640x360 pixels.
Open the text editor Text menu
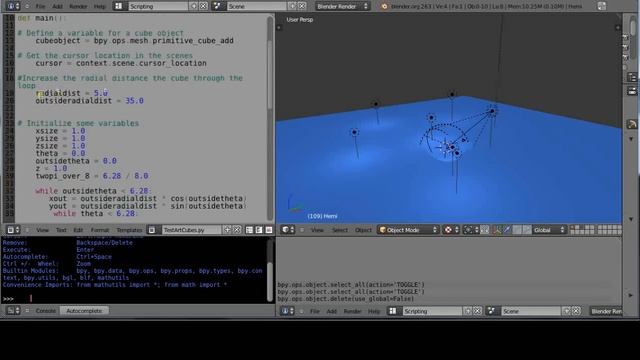61,230
